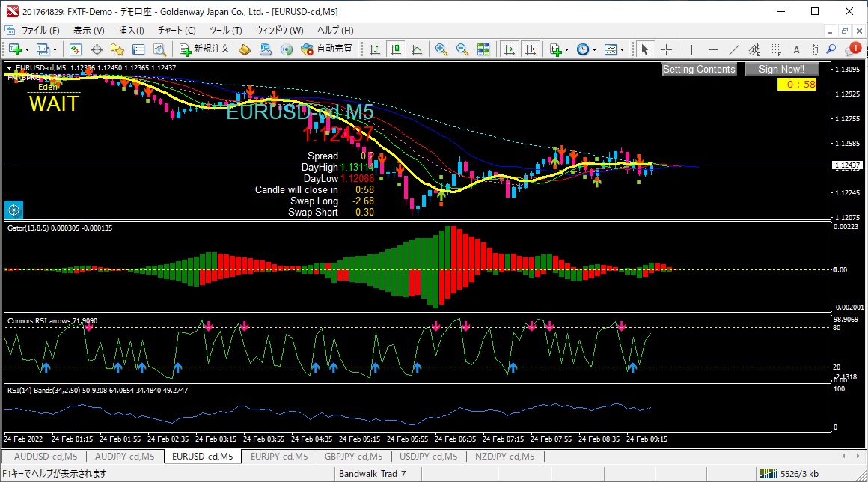The height and width of the screenshot is (482, 868).
Task: Zoom in on the chart
Action: click(441, 49)
